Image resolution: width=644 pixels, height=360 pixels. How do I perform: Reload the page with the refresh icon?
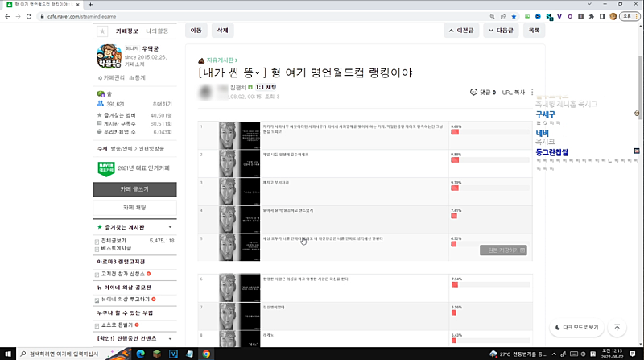[29, 16]
